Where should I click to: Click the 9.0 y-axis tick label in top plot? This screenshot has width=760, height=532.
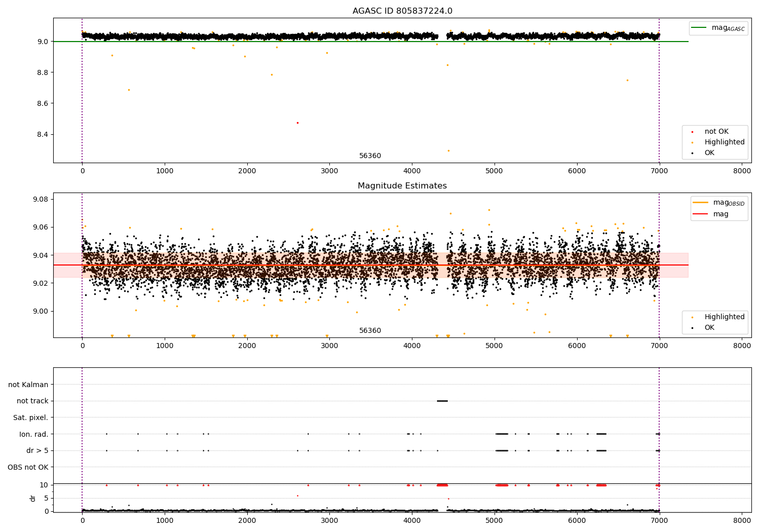click(43, 42)
